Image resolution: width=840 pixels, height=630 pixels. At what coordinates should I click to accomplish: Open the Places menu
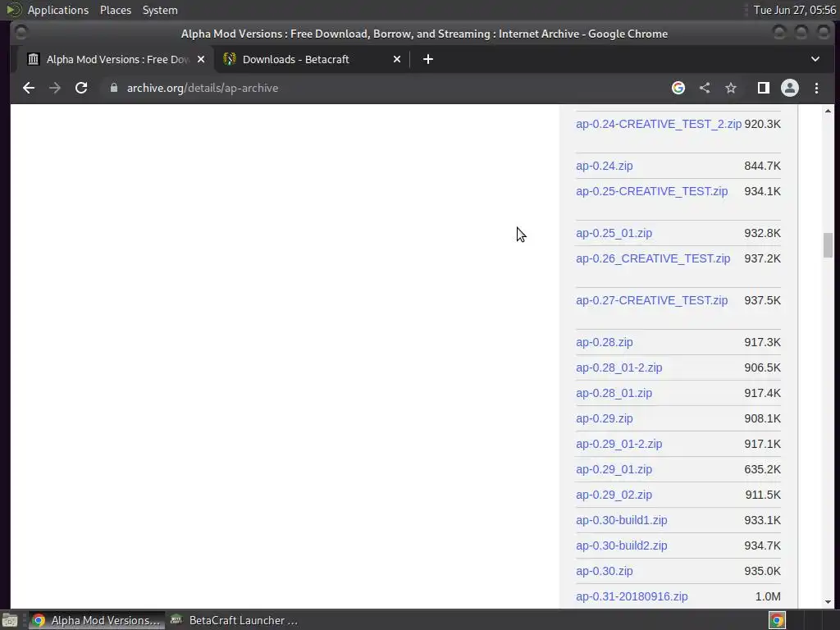click(116, 10)
